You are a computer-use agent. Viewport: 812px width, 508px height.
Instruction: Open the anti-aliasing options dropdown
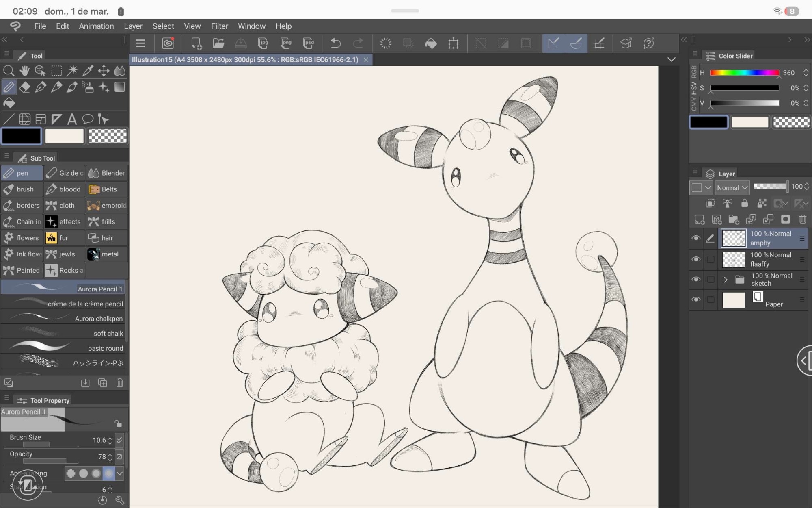119,473
